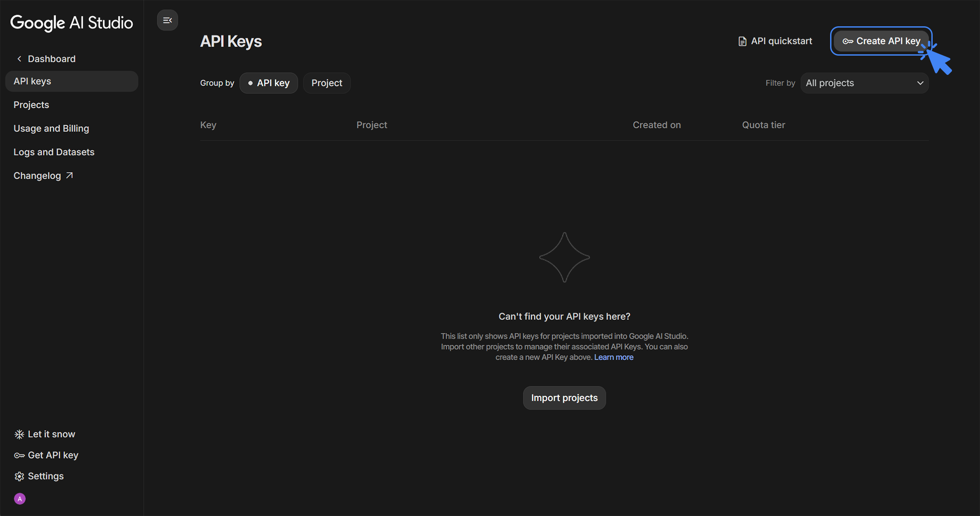Image resolution: width=980 pixels, height=516 pixels.
Task: Select API keys in the sidebar
Action: coord(32,81)
